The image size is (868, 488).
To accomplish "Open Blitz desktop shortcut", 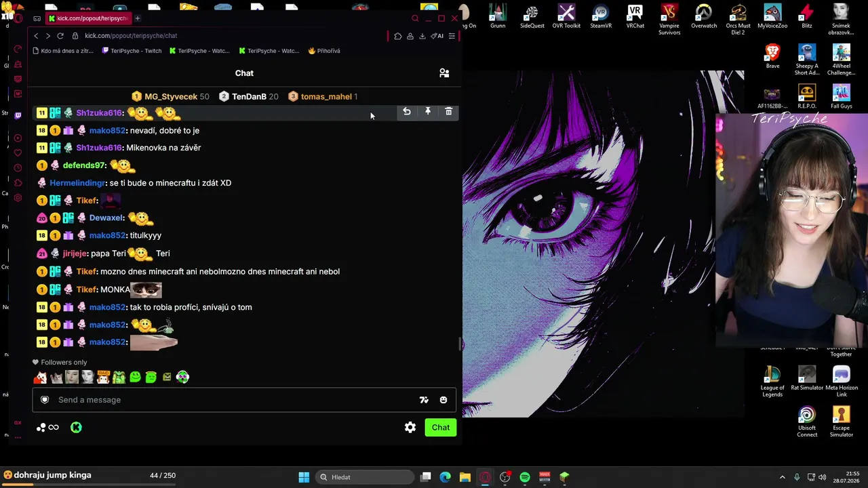I will click(807, 16).
